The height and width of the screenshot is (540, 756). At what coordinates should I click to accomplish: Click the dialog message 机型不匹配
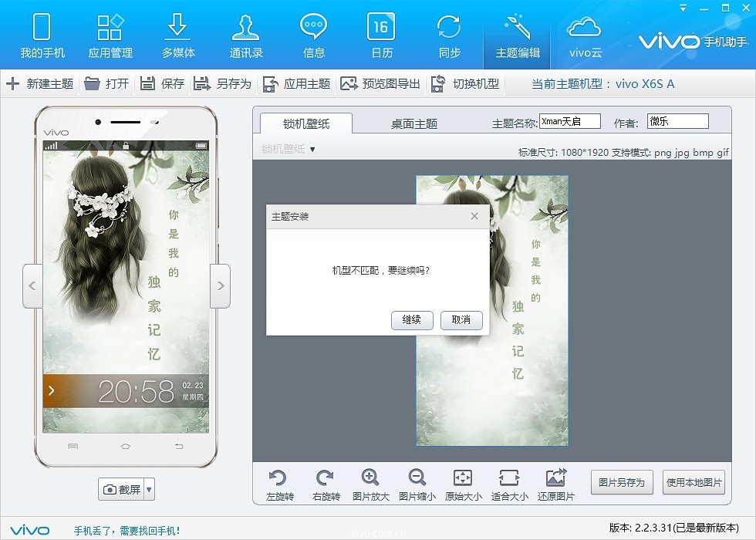(x=381, y=270)
